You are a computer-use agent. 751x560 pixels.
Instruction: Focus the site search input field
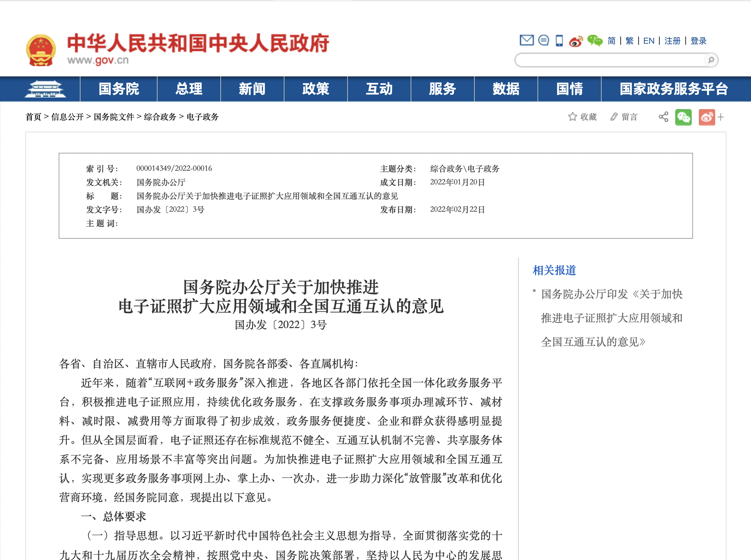click(x=610, y=60)
